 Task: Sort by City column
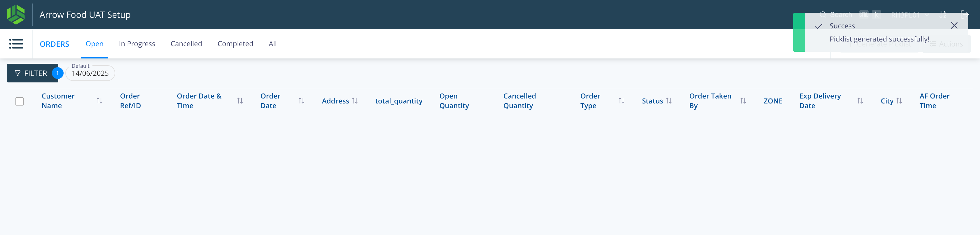click(899, 101)
